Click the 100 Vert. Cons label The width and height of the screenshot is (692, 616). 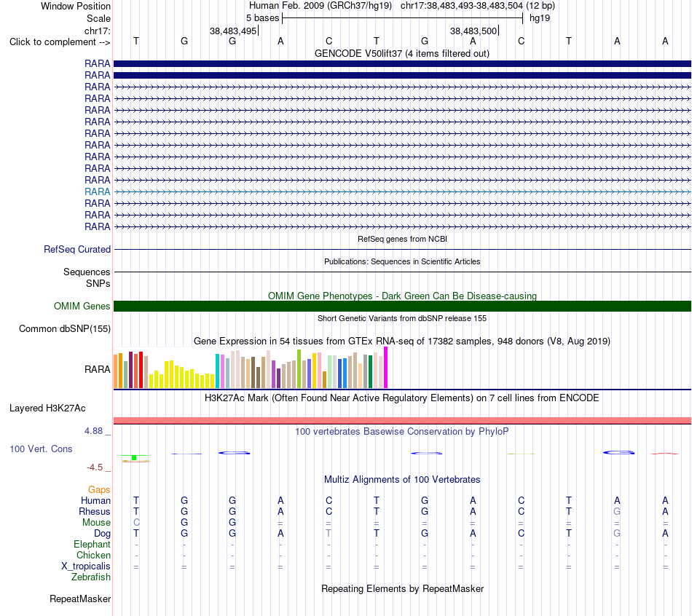pyautogui.click(x=41, y=449)
